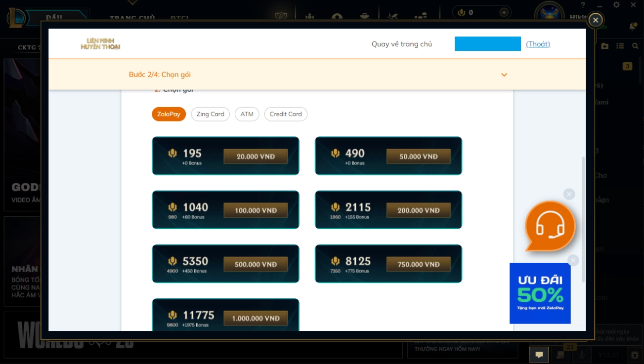Open the client settings gear
Image resolution: width=644 pixels, height=364 pixels.
(616, 5)
